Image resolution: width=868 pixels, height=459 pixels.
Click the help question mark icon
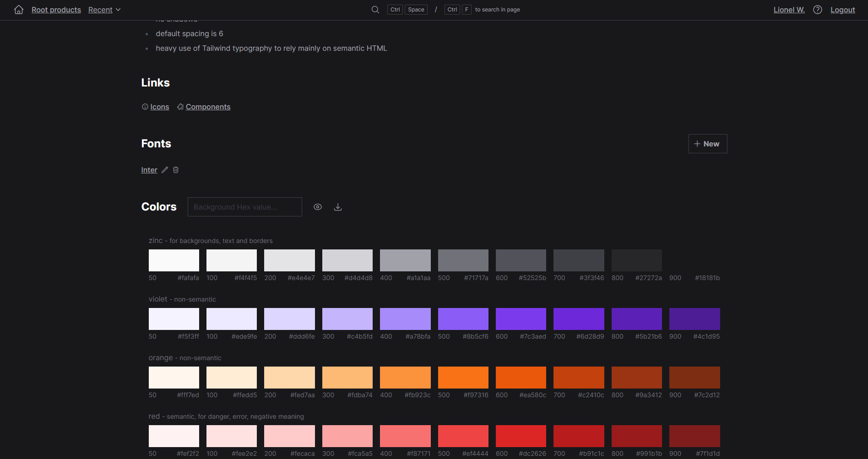(x=818, y=10)
